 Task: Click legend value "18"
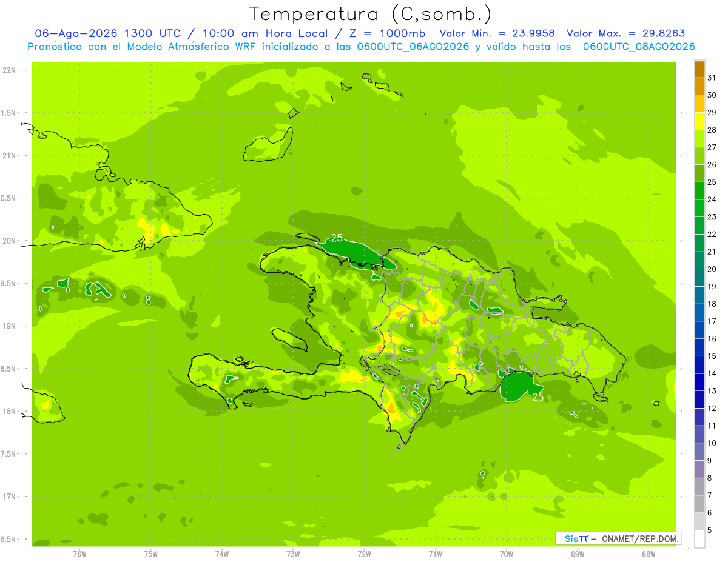pyautogui.click(x=712, y=304)
